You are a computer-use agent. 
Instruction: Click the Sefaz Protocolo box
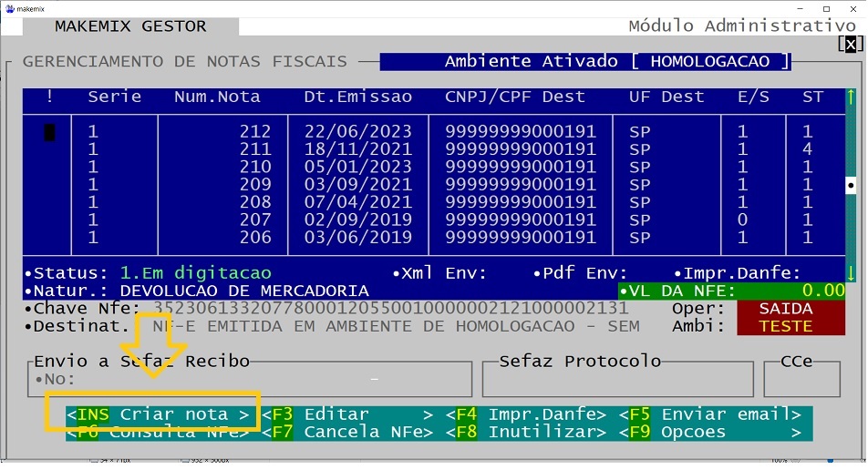618,379
